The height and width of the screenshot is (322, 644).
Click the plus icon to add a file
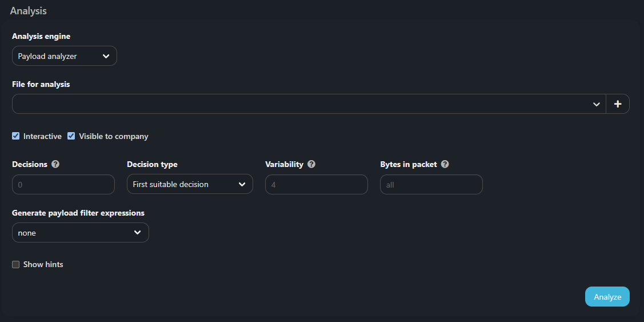pos(618,104)
